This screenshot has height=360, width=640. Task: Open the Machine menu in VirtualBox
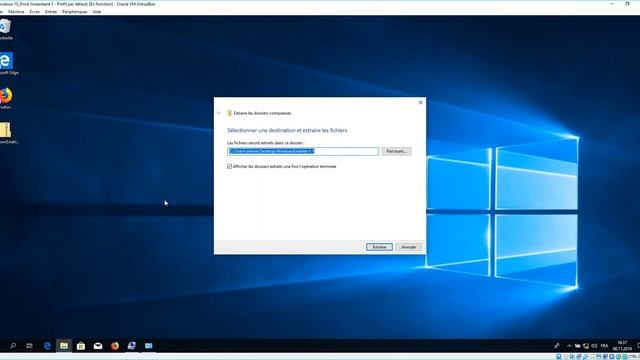(16, 12)
